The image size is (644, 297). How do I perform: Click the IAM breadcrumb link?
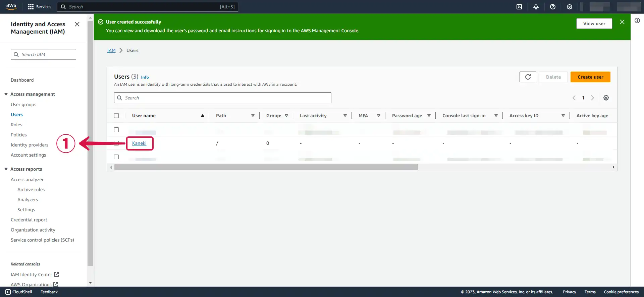111,50
